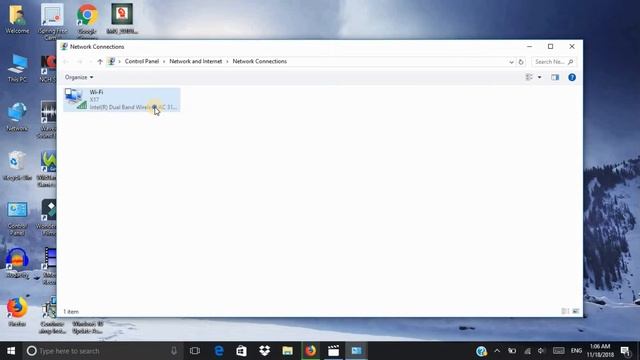Maximize the Network Connections window
The width and height of the screenshot is (640, 360).
pyautogui.click(x=550, y=47)
